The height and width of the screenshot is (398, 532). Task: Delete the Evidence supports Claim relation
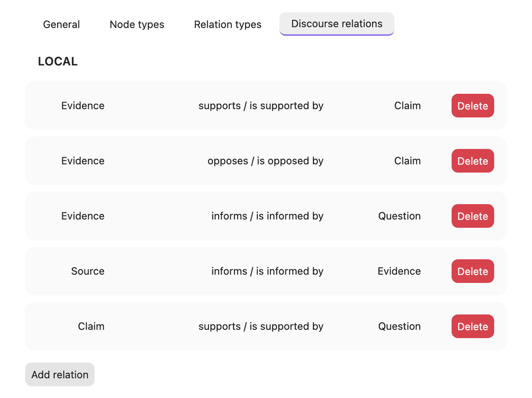(473, 106)
